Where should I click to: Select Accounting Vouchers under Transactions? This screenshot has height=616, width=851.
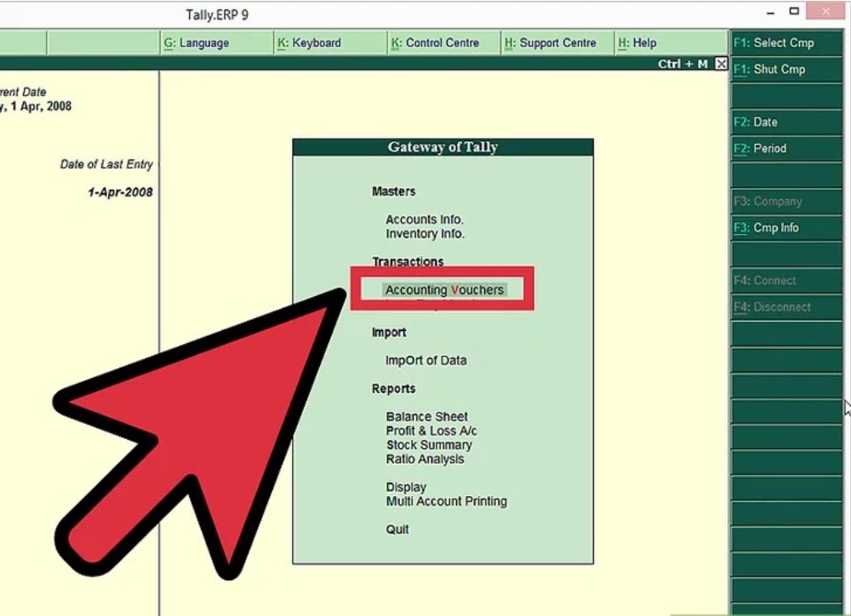[x=444, y=290]
